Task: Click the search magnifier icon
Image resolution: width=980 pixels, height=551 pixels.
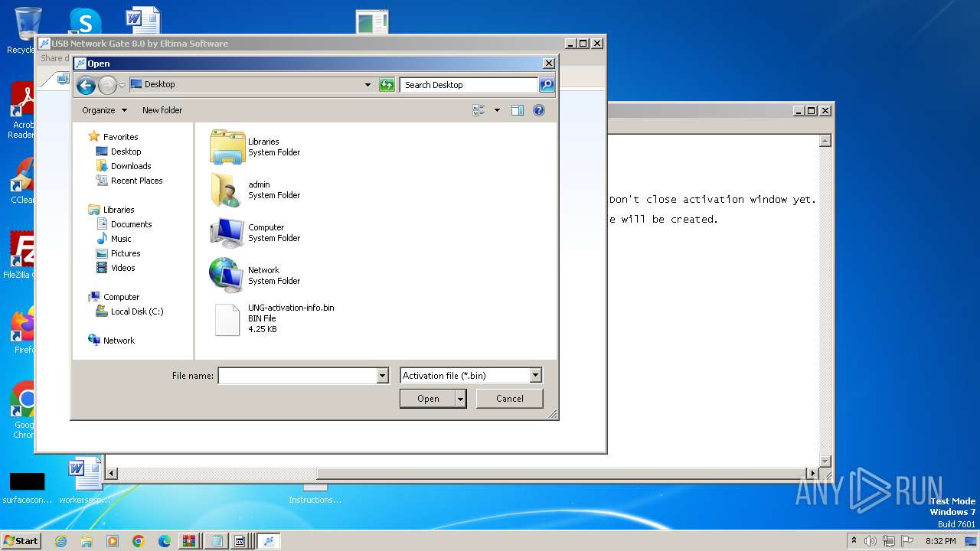Action: 547,85
